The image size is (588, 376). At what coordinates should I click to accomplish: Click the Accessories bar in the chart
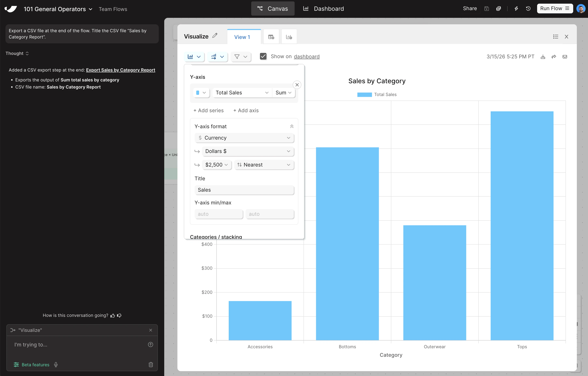pyautogui.click(x=260, y=320)
